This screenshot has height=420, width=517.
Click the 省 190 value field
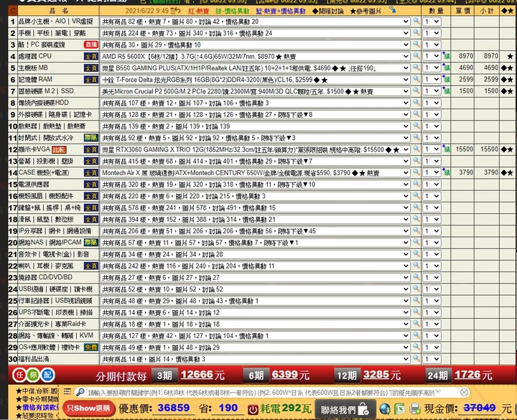click(x=228, y=408)
